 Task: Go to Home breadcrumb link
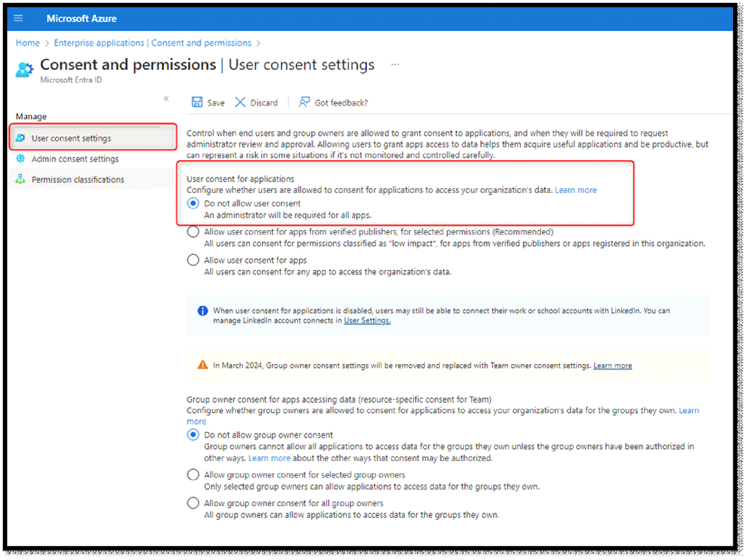[28, 43]
